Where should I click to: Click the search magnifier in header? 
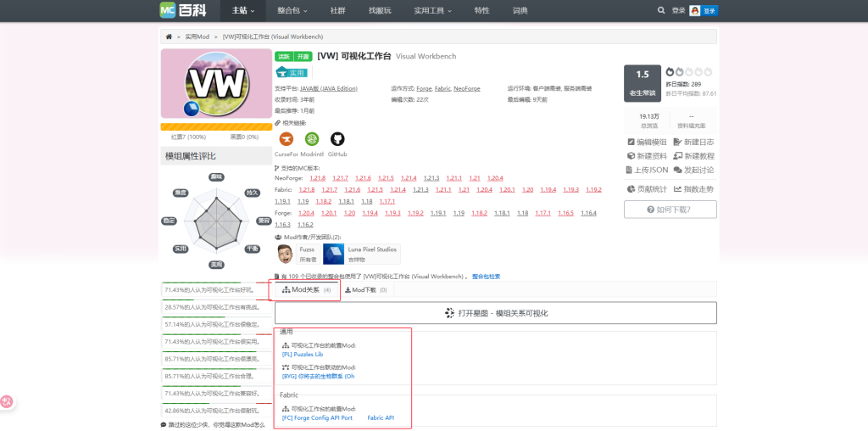pyautogui.click(x=661, y=10)
